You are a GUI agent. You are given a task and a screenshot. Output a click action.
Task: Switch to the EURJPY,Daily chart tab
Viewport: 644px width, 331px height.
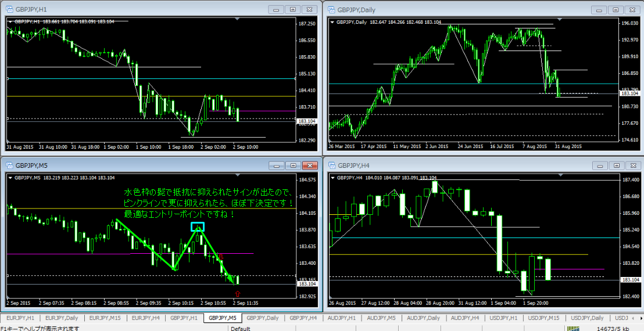[62, 318]
